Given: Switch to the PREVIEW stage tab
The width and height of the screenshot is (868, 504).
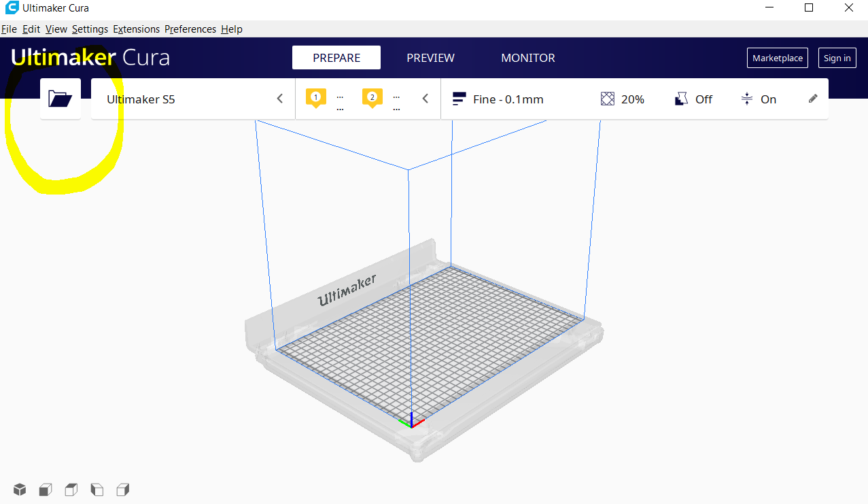Looking at the screenshot, I should (430, 58).
